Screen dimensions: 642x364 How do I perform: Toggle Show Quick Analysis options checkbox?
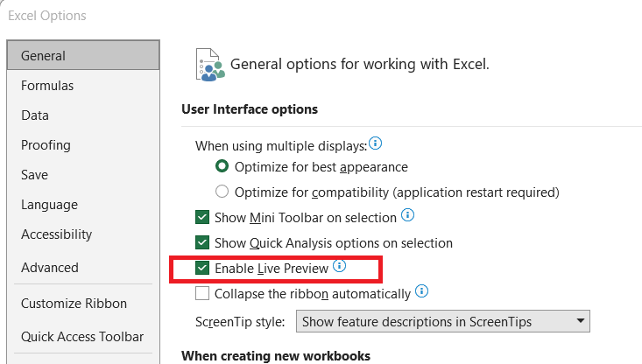click(x=202, y=242)
